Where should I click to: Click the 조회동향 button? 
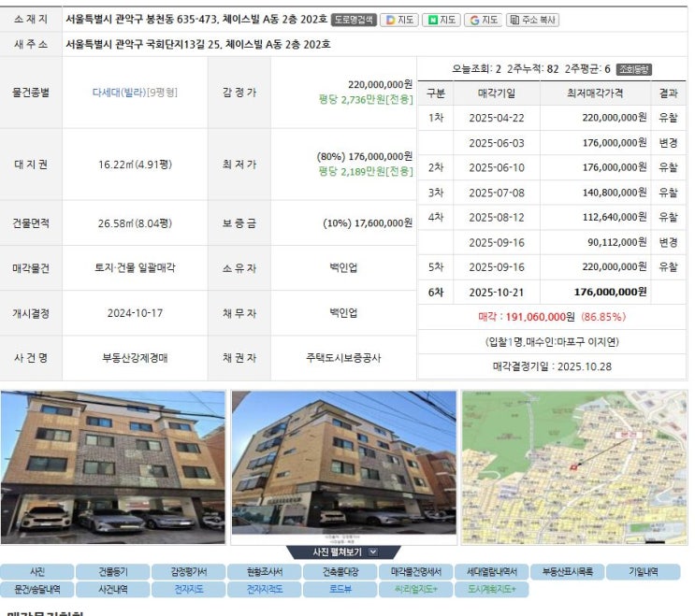tap(634, 69)
